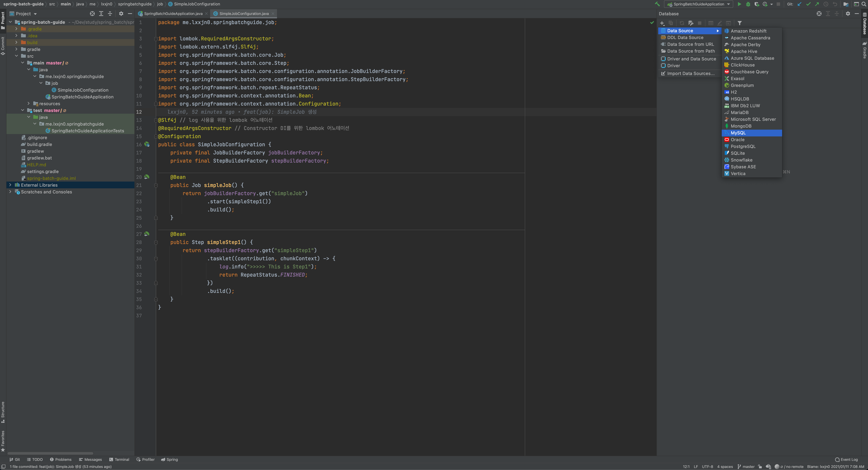The width and height of the screenshot is (868, 470).
Task: Open Data Source Properties wrench icon
Action: [690, 23]
